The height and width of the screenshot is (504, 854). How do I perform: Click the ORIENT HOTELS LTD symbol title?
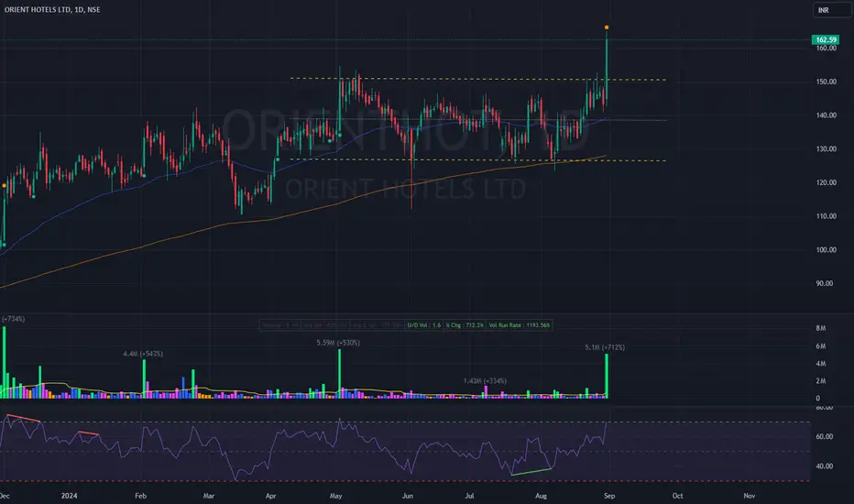[52, 9]
